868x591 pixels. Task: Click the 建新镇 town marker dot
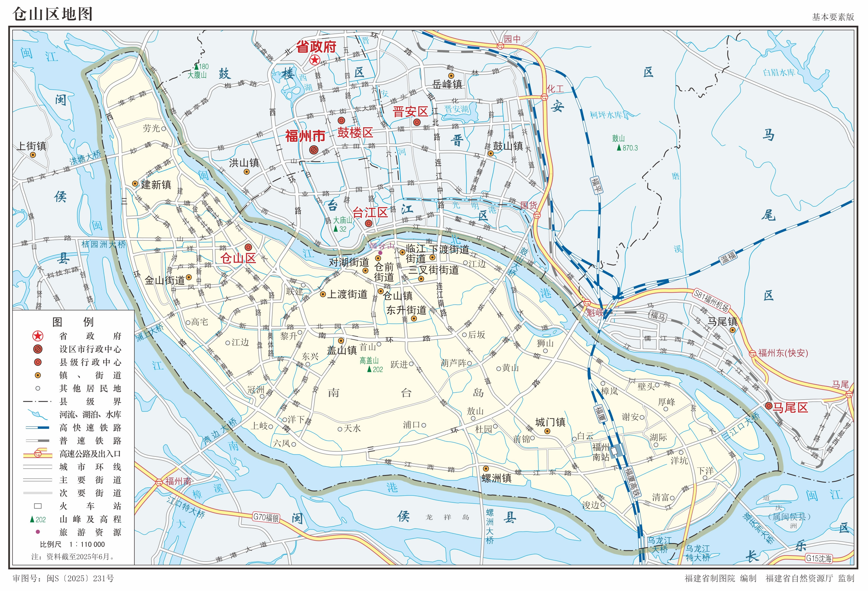coord(135,184)
